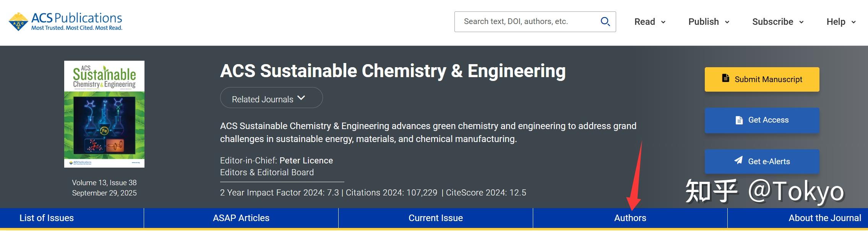
Task: Click the September 29, 2025 date
Action: (104, 193)
